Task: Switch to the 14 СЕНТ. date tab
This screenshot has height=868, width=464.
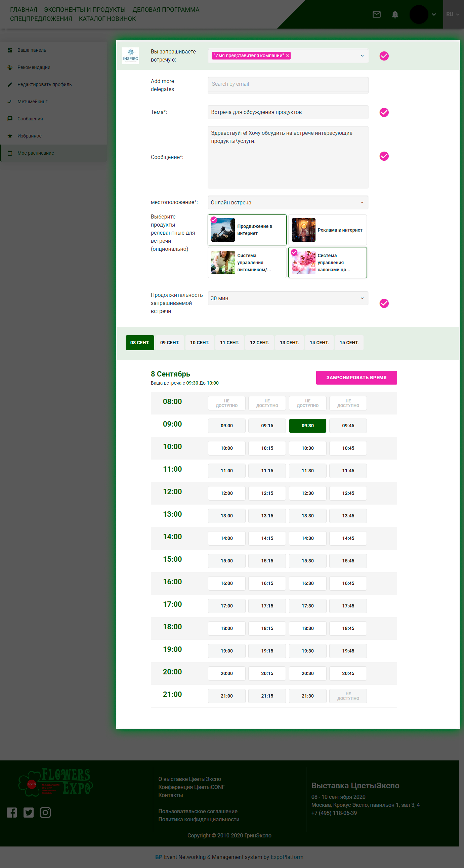Action: (319, 343)
